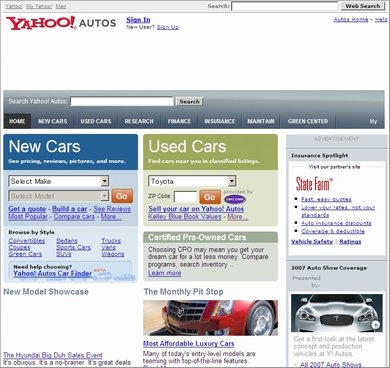Click the Web Search button
Screen dimensions: 390x368
pos(363,6)
